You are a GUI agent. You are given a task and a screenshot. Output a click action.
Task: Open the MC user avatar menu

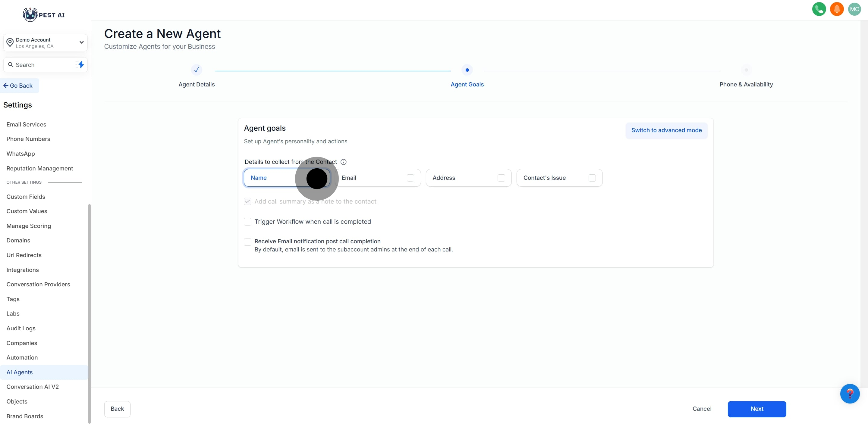[854, 9]
